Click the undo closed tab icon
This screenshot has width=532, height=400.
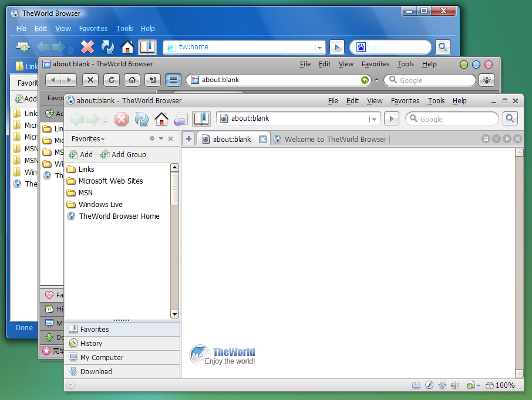181,119
